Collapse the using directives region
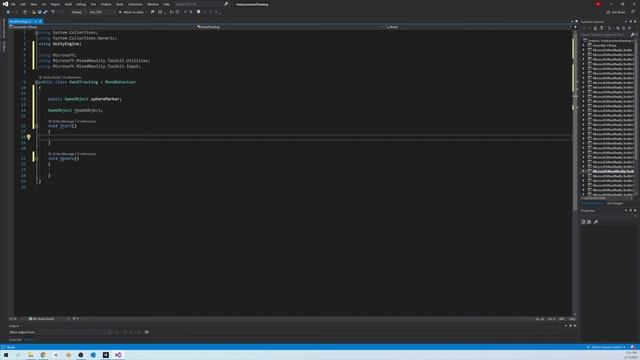 pyautogui.click(x=36, y=32)
